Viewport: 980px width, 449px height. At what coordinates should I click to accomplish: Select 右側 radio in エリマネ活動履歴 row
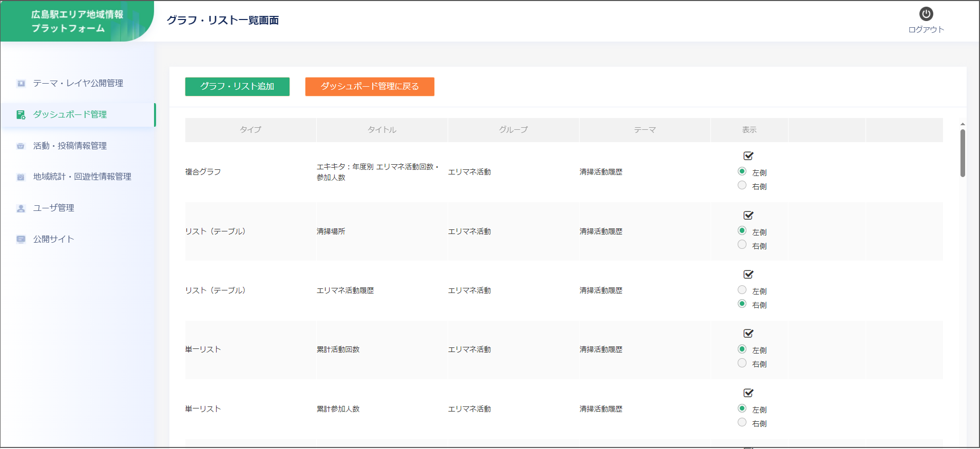[x=742, y=304]
